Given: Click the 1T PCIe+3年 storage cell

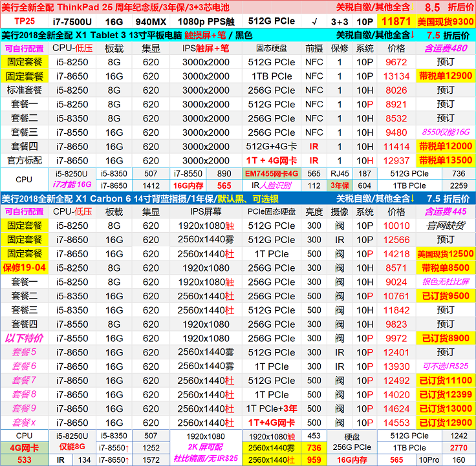Looking at the screenshot, I should point(272,408).
